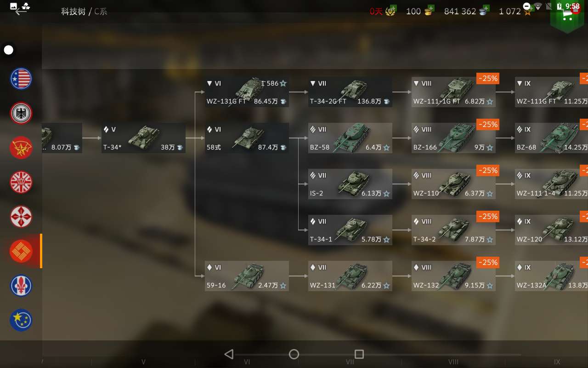Open the BZ-58 heavy tank node
Image resolution: width=588 pixels, height=368 pixels.
350,138
